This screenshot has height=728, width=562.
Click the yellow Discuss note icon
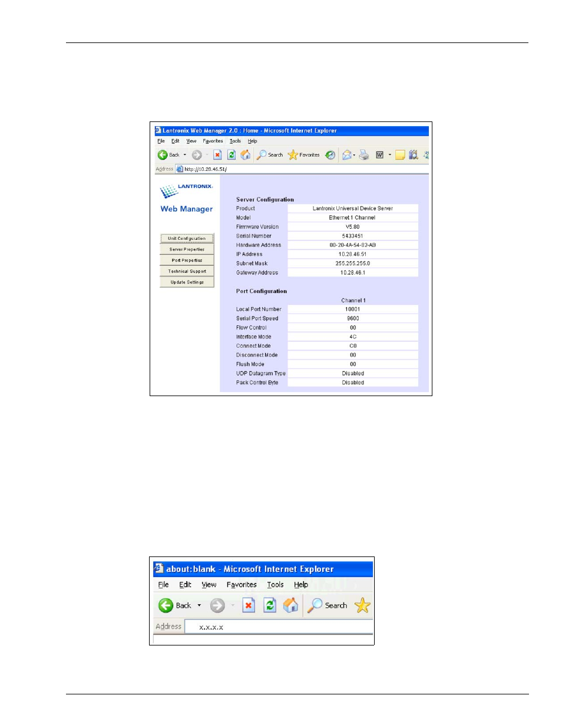[x=400, y=155]
